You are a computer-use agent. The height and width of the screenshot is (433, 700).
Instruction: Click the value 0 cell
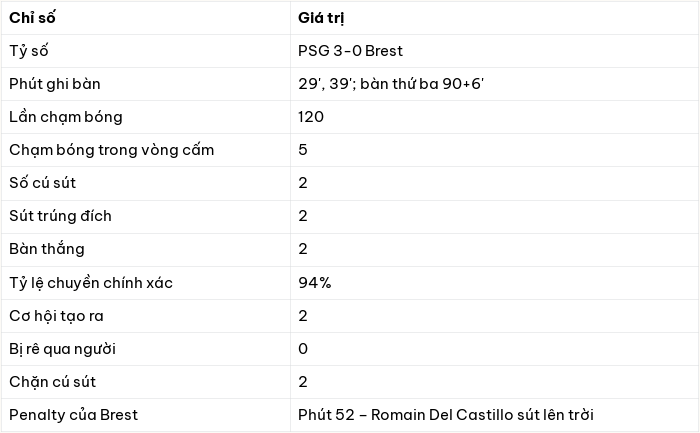point(494,349)
